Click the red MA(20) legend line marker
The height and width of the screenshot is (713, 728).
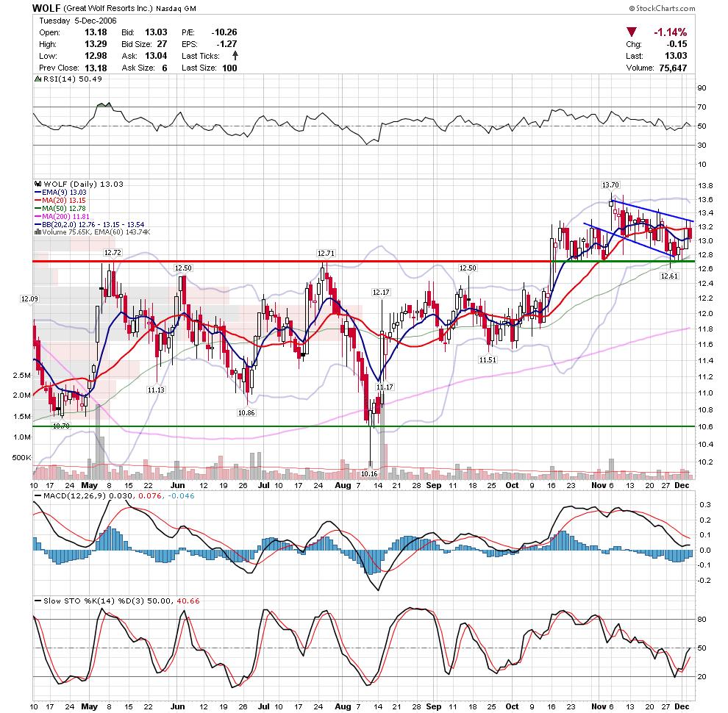[38, 201]
